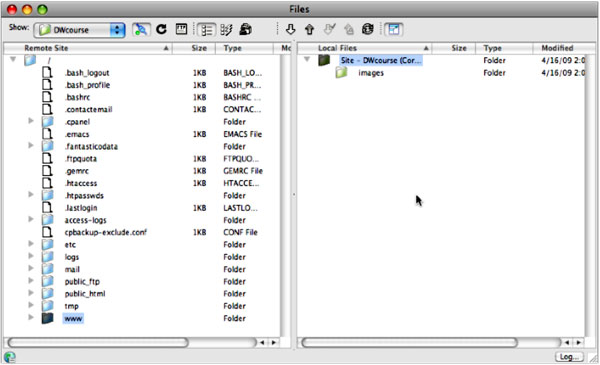Sort remote files by Size header

click(x=194, y=48)
